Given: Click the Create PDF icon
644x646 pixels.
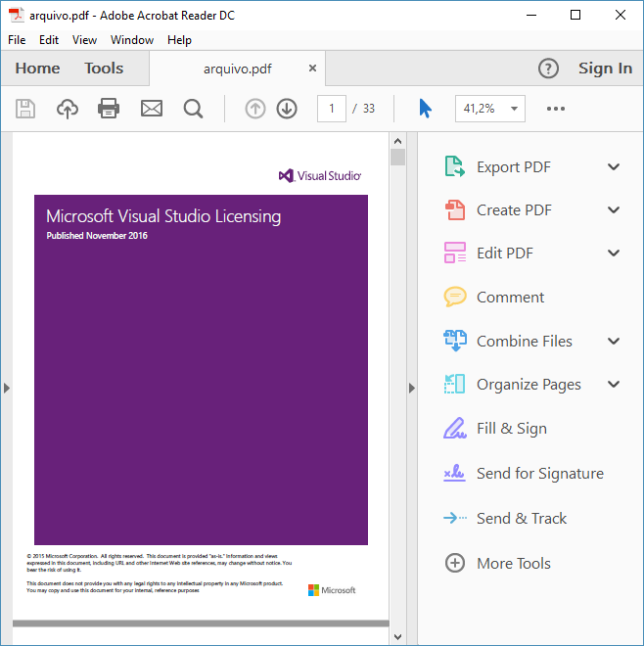Looking at the screenshot, I should (x=455, y=210).
